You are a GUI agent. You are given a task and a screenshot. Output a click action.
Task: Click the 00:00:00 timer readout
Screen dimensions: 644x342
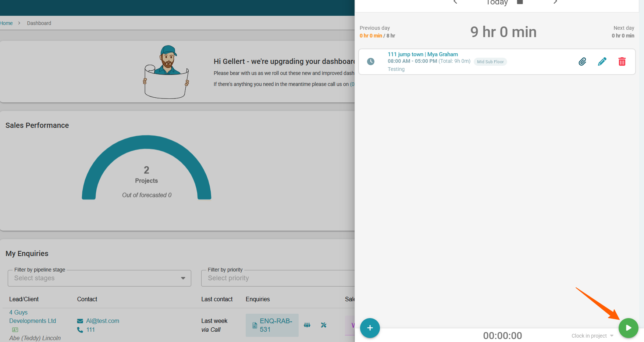click(502, 336)
